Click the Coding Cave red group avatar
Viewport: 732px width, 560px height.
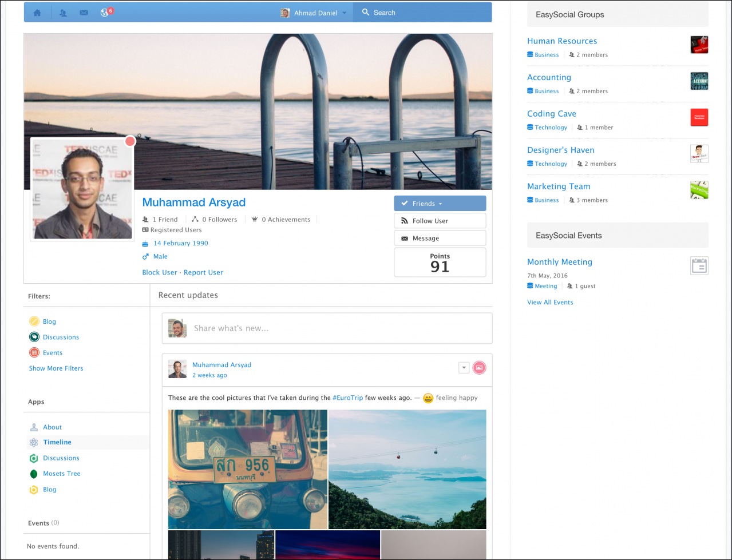pos(699,117)
